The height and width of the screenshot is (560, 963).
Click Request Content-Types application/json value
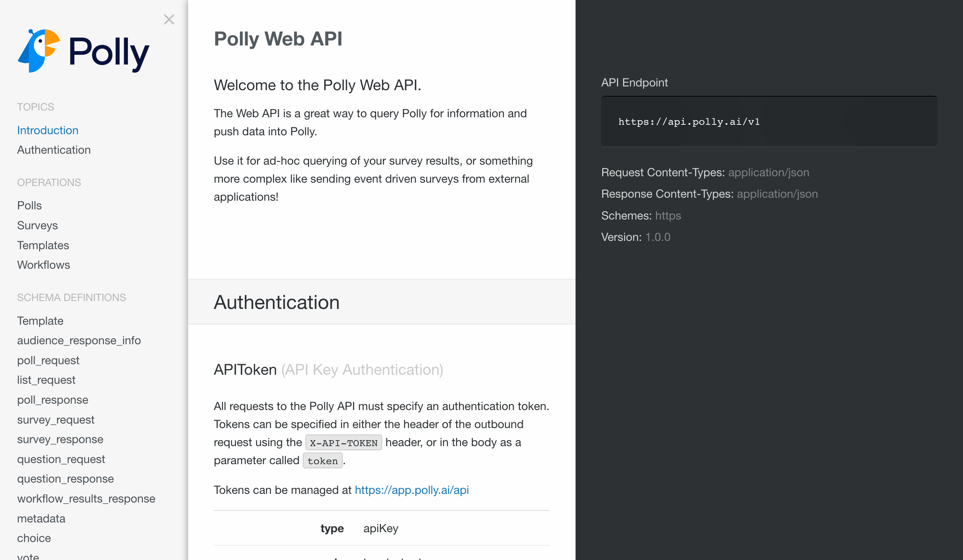point(769,173)
